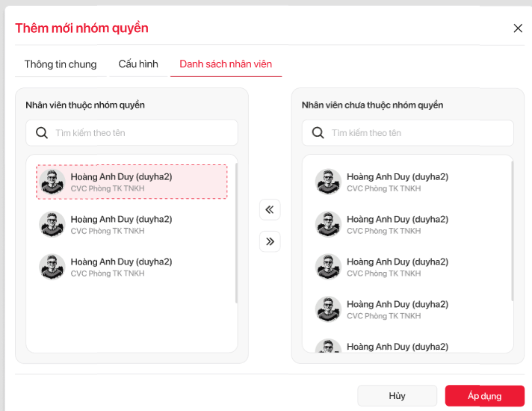Switch to the Thông tin chung tab
Image resolution: width=532 pixels, height=411 pixels.
pos(61,64)
